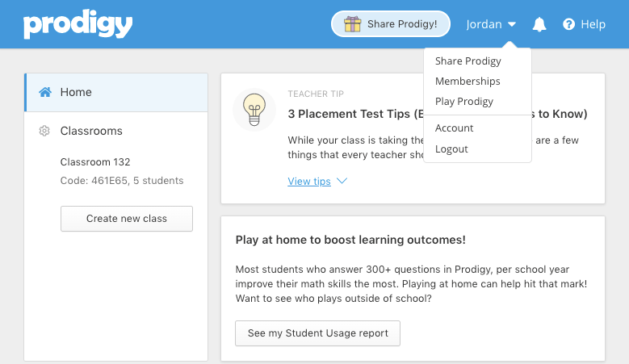Choose Logout in the user menu
Image resolution: width=629 pixels, height=364 pixels.
[451, 149]
